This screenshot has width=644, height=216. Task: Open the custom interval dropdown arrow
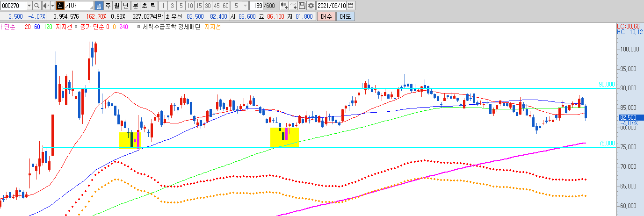pyautogui.click(x=245, y=6)
